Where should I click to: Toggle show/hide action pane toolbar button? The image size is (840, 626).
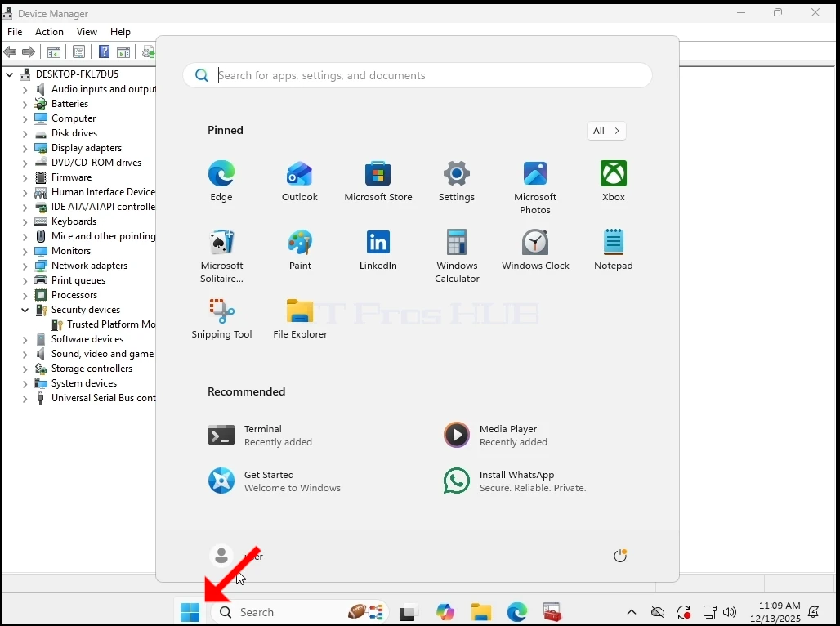[x=123, y=52]
